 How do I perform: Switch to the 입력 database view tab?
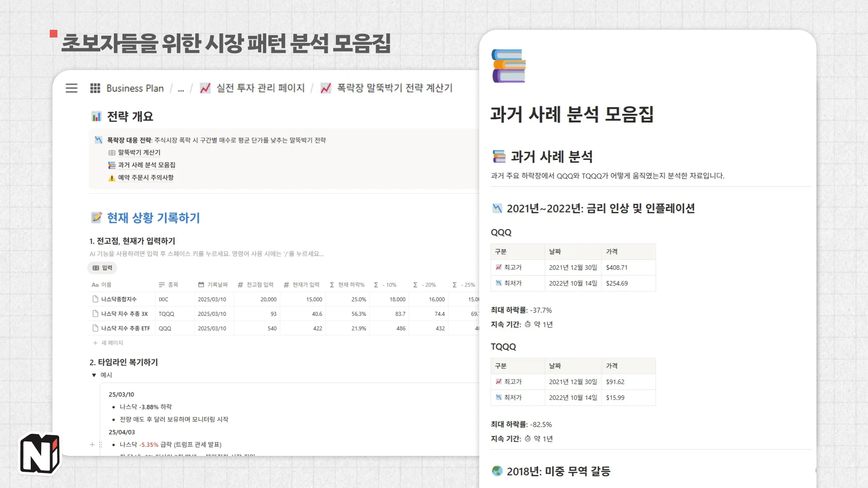pos(102,267)
